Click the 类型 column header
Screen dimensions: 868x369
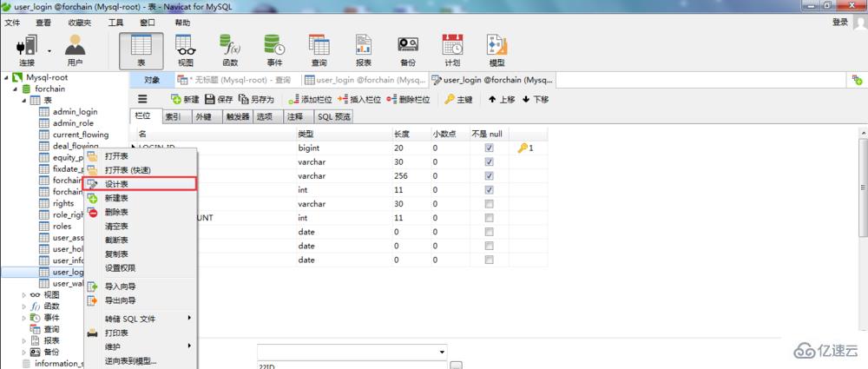[x=343, y=134]
